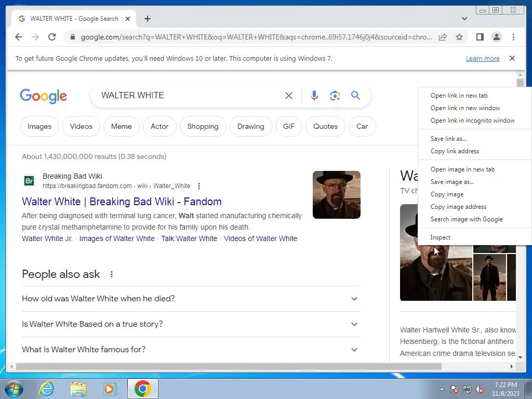532x399 pixels.
Task: Select Save image as
Action: 475,182
